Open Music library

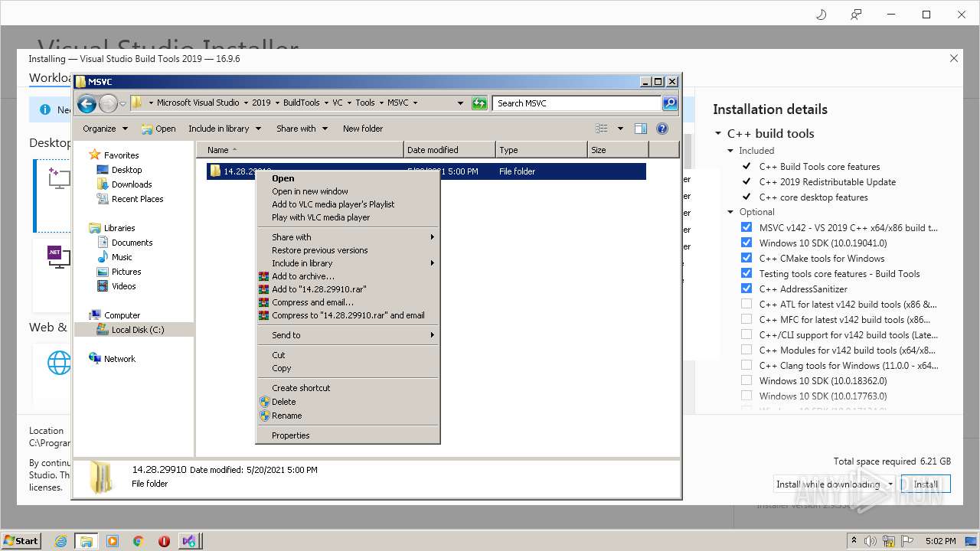(122, 257)
